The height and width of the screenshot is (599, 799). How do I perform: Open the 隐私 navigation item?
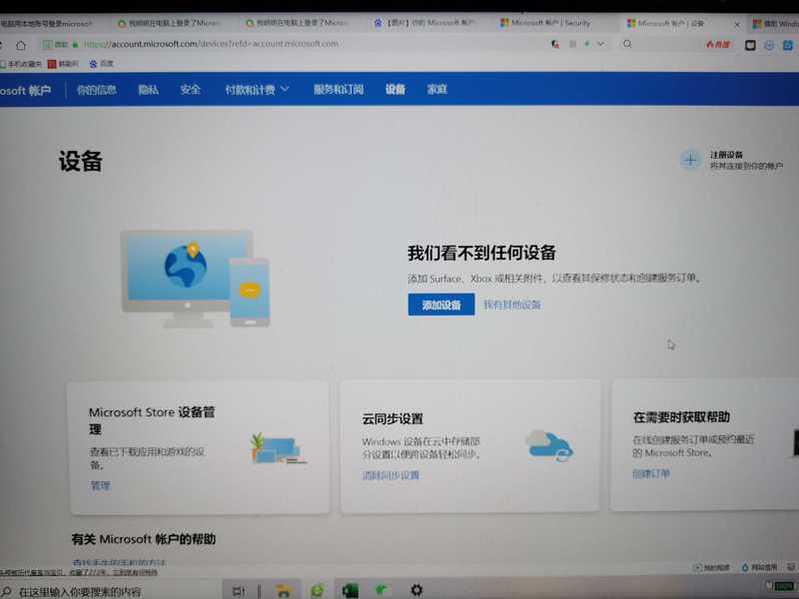tap(148, 90)
